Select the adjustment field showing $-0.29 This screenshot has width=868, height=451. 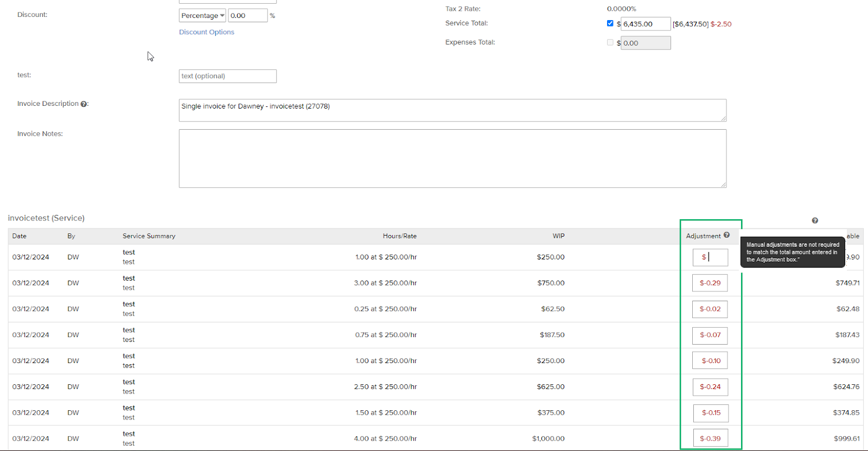point(710,283)
